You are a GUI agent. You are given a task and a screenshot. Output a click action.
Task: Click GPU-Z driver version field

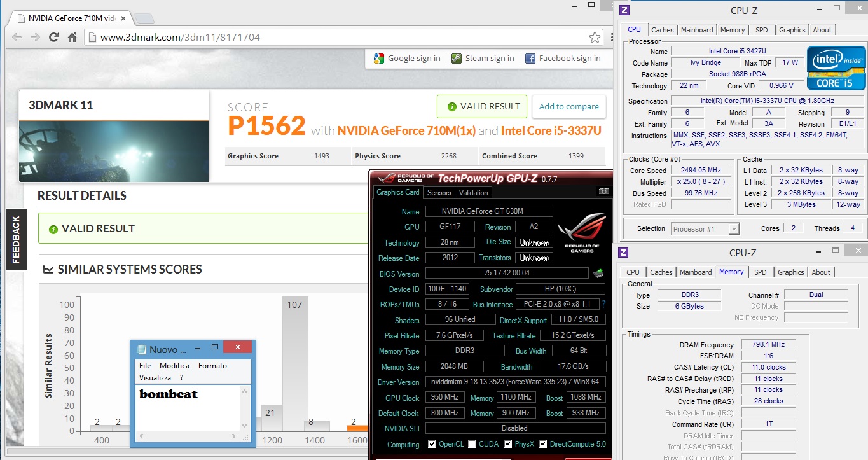point(515,382)
